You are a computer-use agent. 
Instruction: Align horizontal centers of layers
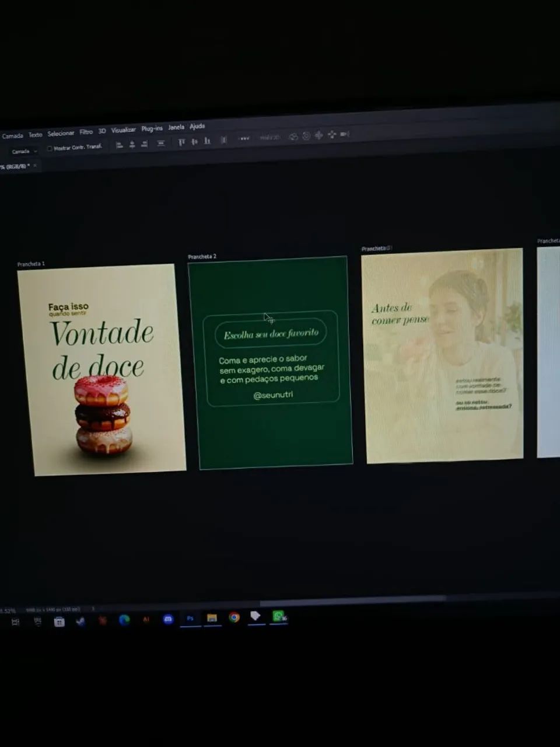(x=132, y=144)
